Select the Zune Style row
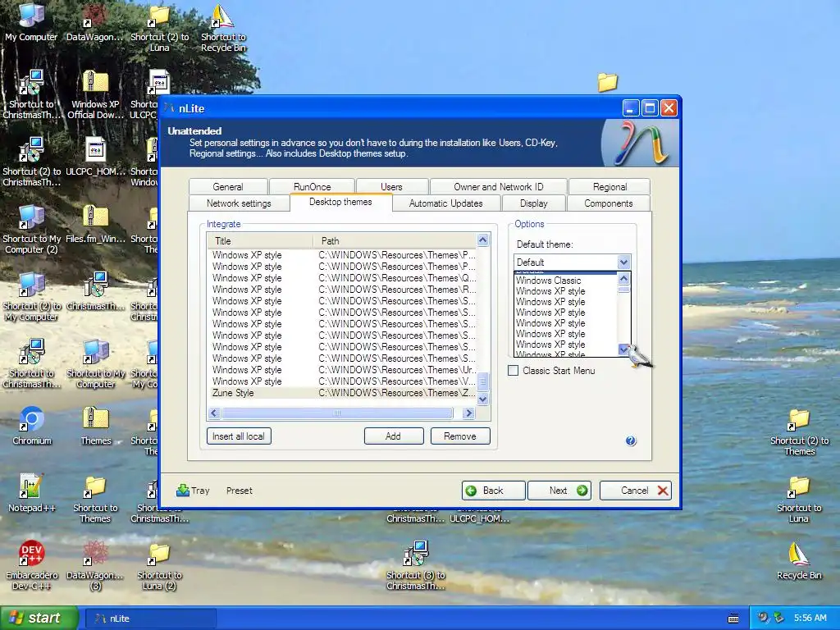 tap(342, 393)
